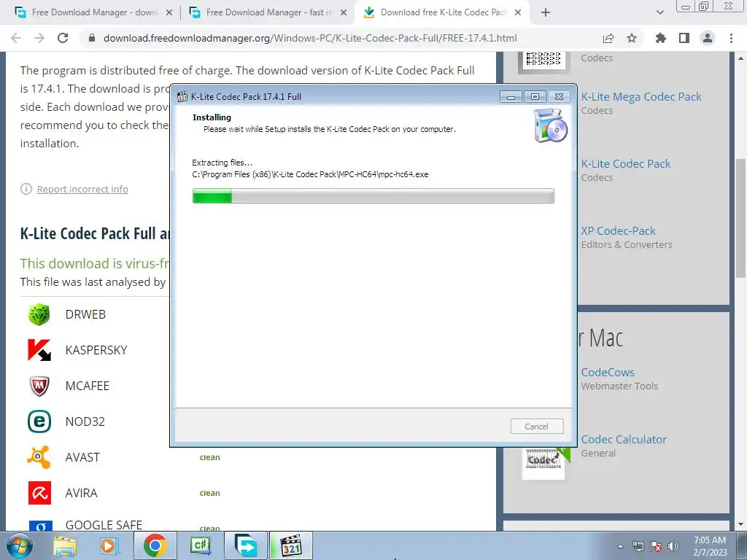Open the Report incorrect info link
This screenshot has width=747, height=560.
(82, 189)
